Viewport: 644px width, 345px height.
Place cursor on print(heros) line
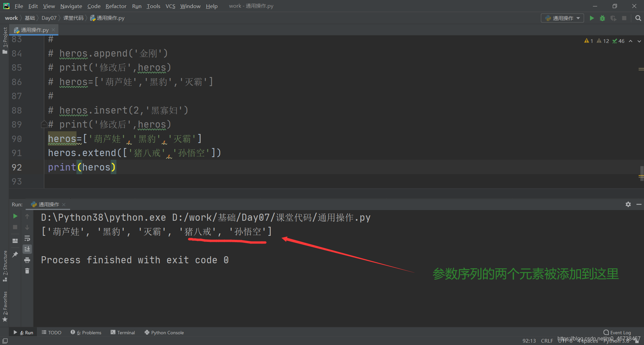82,167
